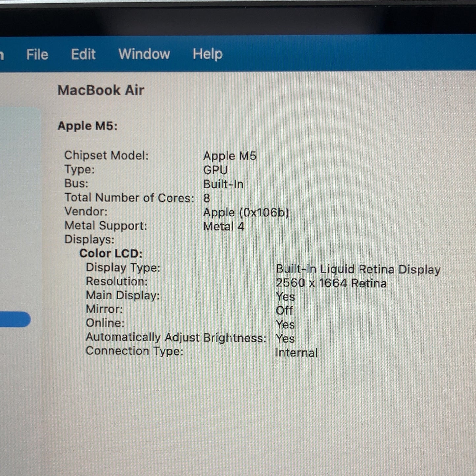The height and width of the screenshot is (476, 476).
Task: Click the 'Mirror:' label
Action: point(104,309)
